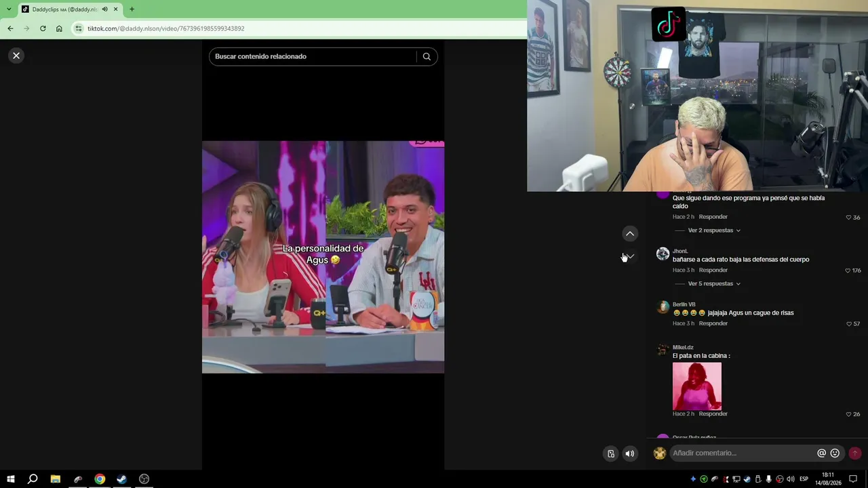View site information icon in address bar
Viewport: 868px width, 488px height.
[79, 28]
